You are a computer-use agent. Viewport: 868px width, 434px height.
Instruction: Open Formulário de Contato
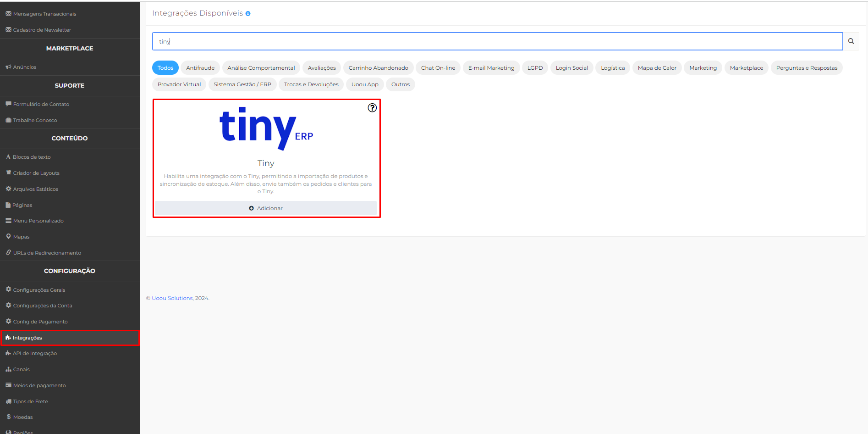point(70,104)
